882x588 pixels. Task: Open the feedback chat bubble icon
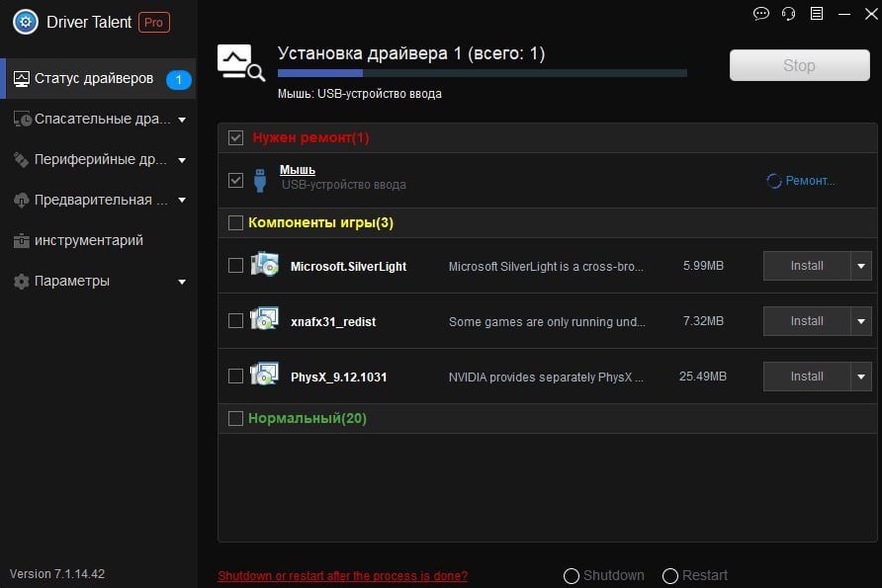(x=760, y=14)
